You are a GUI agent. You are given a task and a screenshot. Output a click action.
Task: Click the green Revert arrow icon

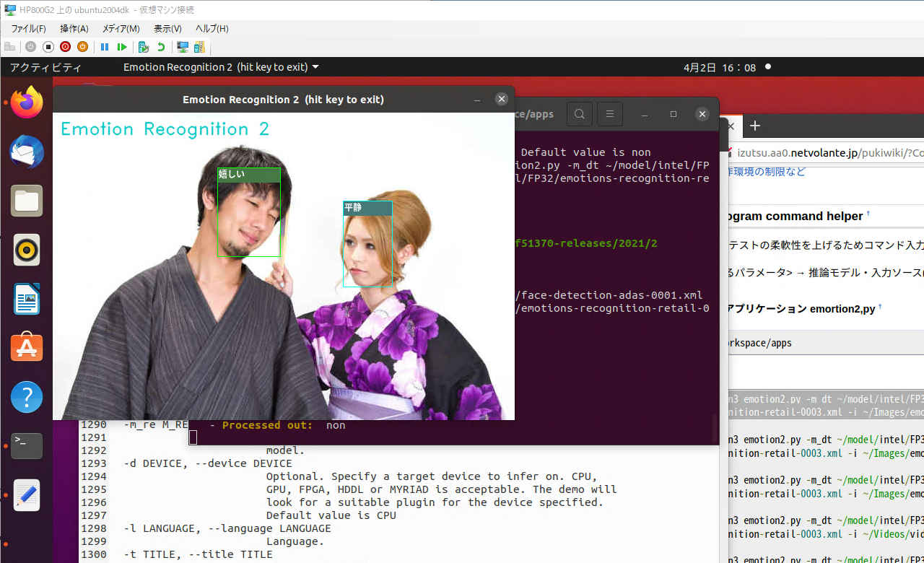161,47
